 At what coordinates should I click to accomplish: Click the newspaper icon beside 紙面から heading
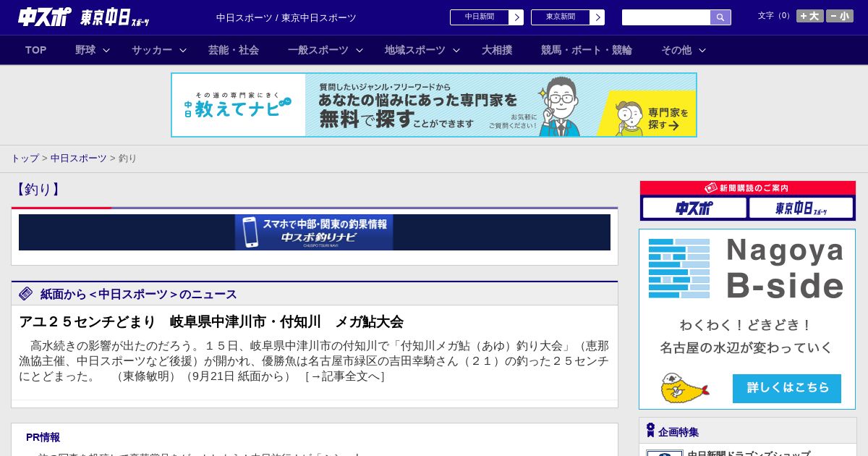(x=26, y=293)
